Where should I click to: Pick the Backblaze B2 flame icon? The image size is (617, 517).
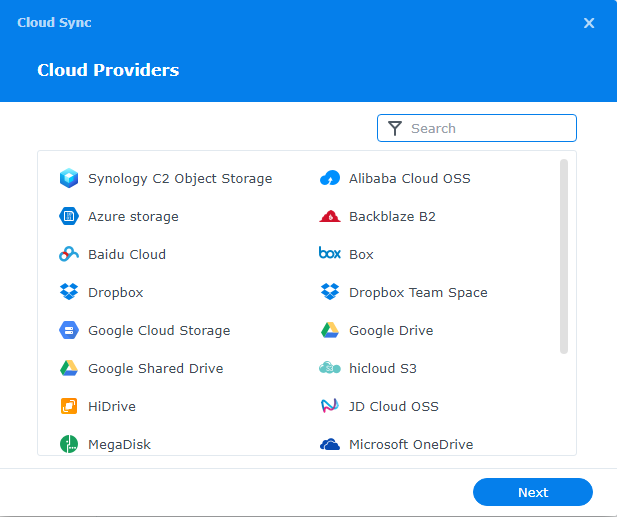point(330,217)
